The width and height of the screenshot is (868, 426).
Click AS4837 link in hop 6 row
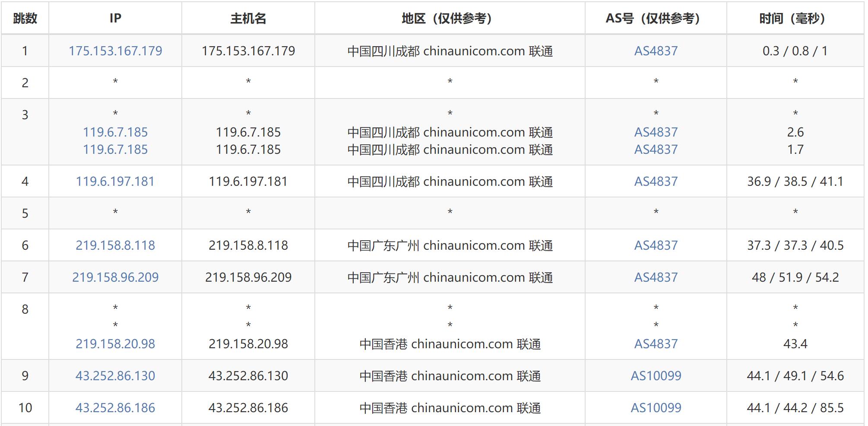(656, 245)
